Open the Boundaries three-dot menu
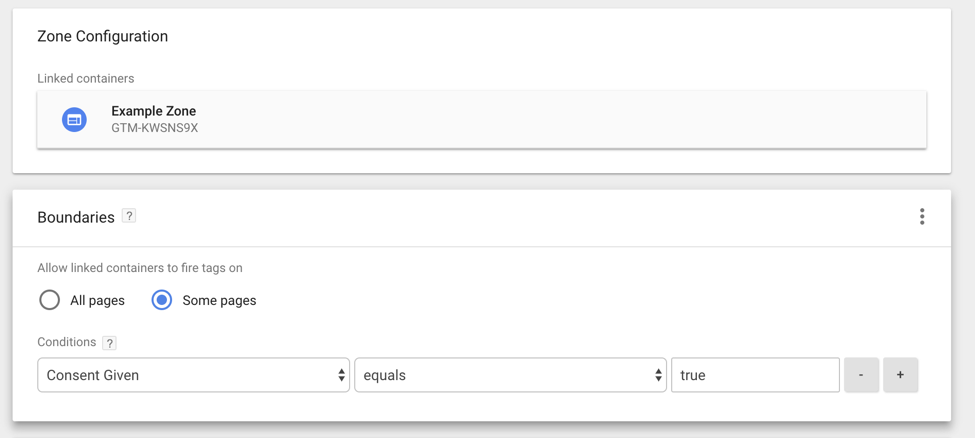Screen dimensions: 975x438 click(922, 217)
